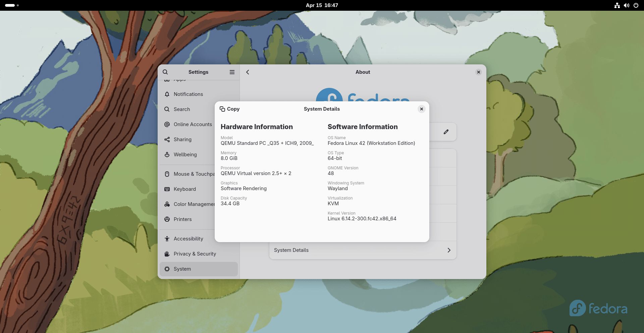Click the network status icon in top bar

tap(617, 5)
